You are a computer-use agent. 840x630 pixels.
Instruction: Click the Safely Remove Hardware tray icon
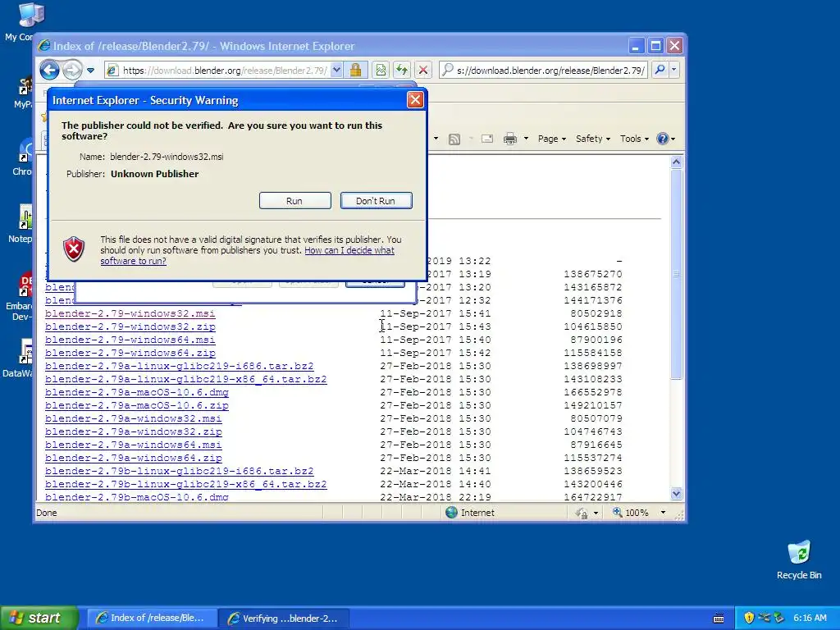pos(779,618)
